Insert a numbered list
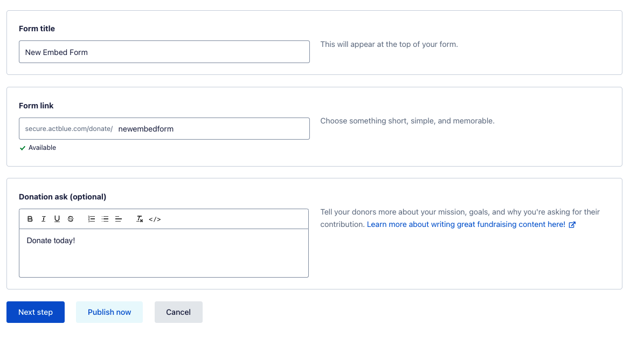The width and height of the screenshot is (644, 338). click(x=92, y=219)
